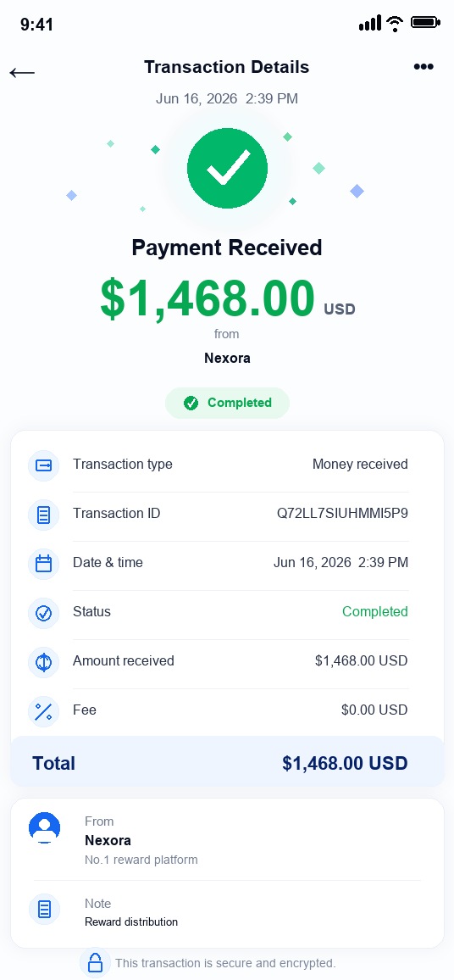Click the Transaction type icon
Image resolution: width=454 pixels, height=980 pixels.
coord(44,465)
